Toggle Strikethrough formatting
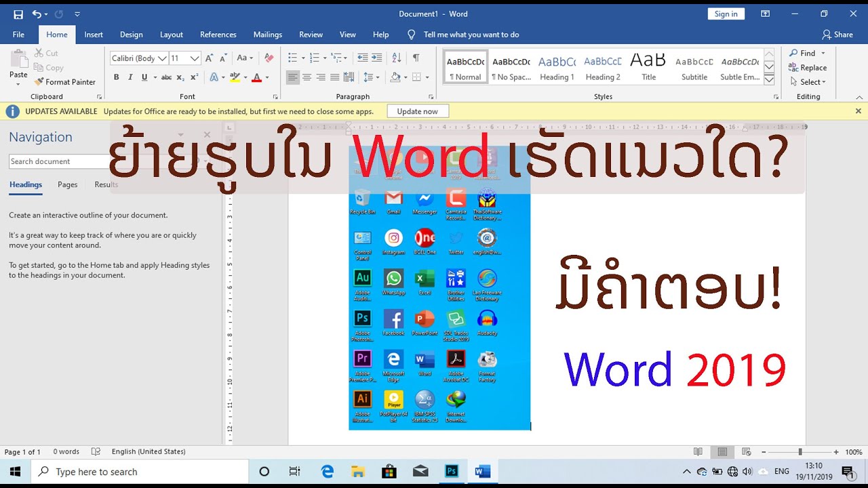This screenshot has width=868, height=488. pyautogui.click(x=165, y=77)
